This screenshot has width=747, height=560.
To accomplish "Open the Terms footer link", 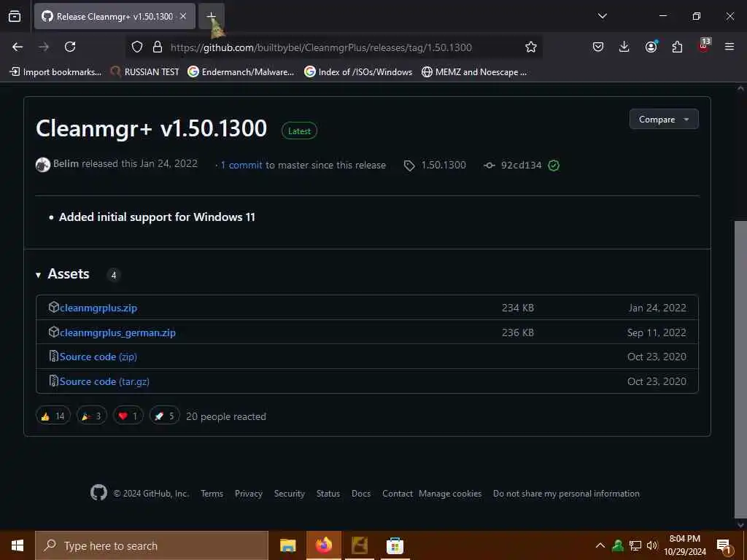I will tap(212, 494).
